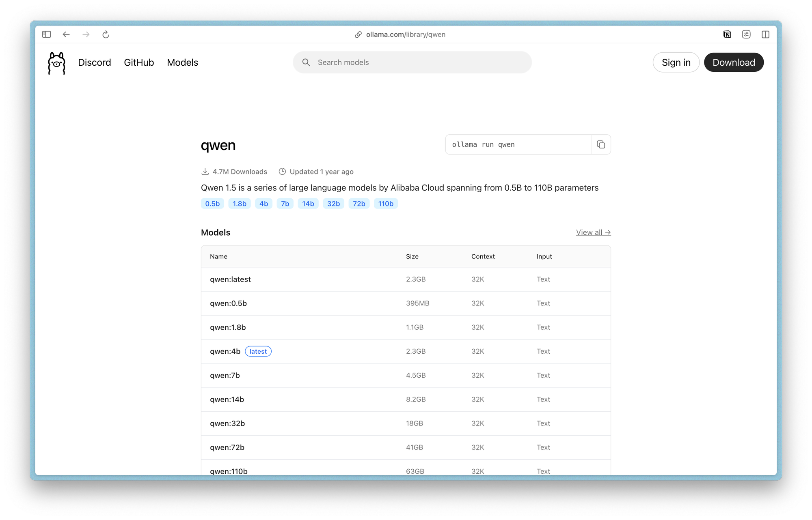
Task: Click the clock icon beside Updated
Action: pyautogui.click(x=282, y=172)
